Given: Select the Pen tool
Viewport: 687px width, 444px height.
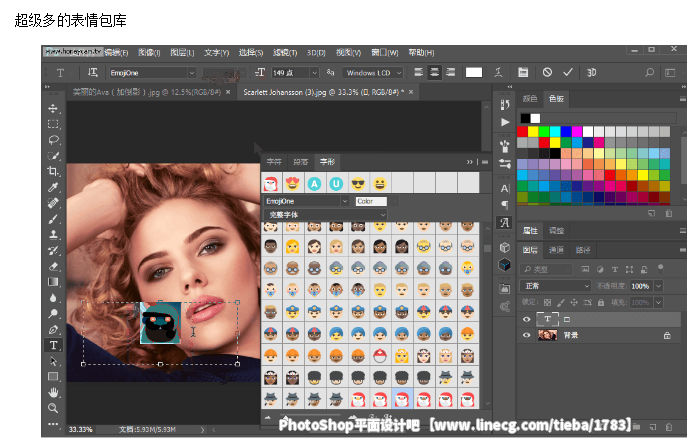Looking at the screenshot, I should click(x=53, y=330).
